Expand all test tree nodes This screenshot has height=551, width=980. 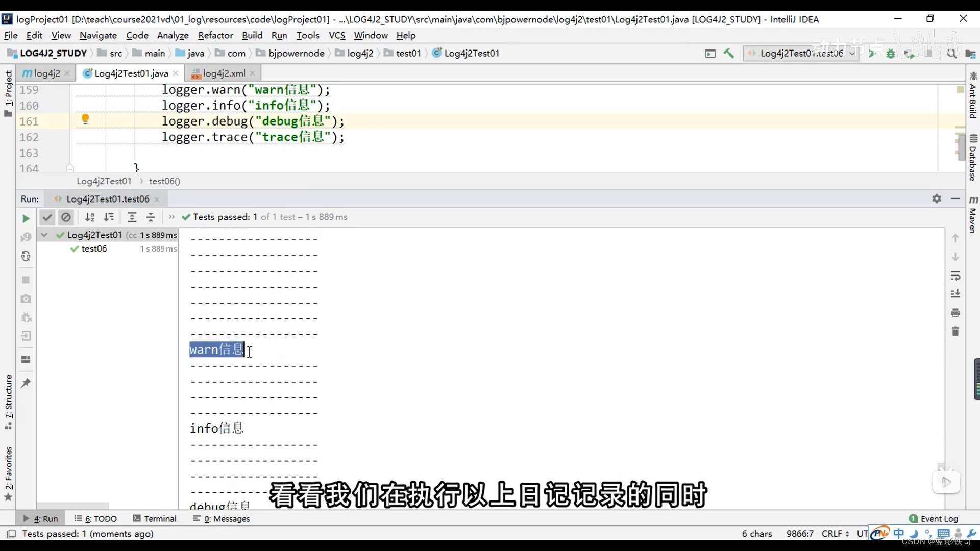tap(132, 217)
